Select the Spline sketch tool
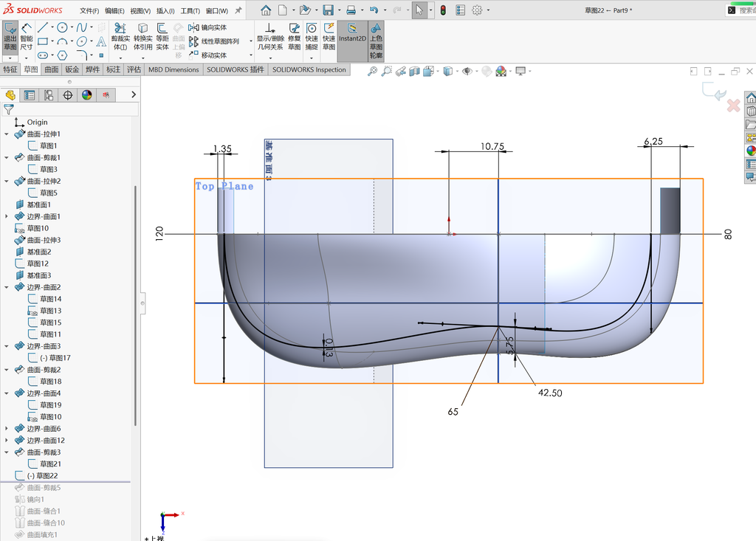Screen dimensions: 756x541 [81, 27]
